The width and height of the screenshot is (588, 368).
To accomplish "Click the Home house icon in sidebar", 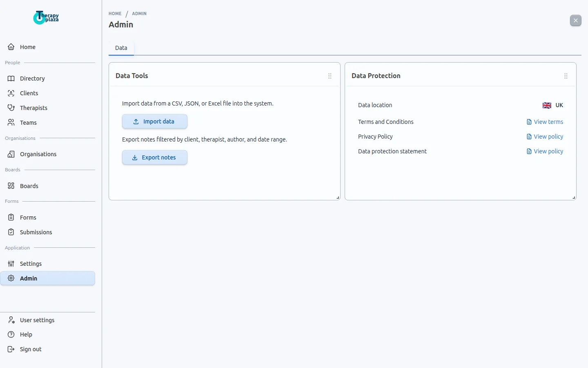I will [11, 47].
